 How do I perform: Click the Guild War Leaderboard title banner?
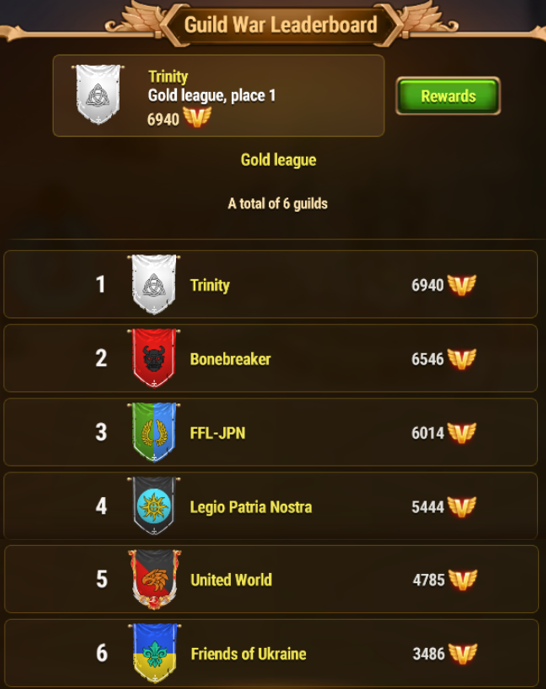pyautogui.click(x=281, y=25)
